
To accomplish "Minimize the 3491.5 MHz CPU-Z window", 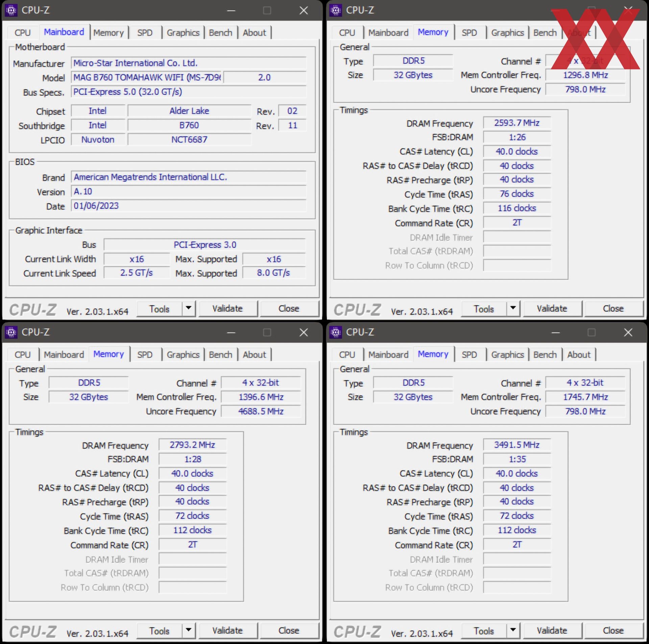I will pos(556,333).
